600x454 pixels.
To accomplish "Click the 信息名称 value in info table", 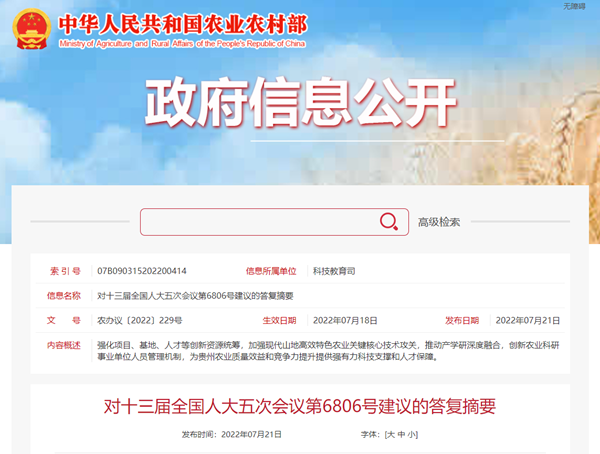I will [x=195, y=296].
